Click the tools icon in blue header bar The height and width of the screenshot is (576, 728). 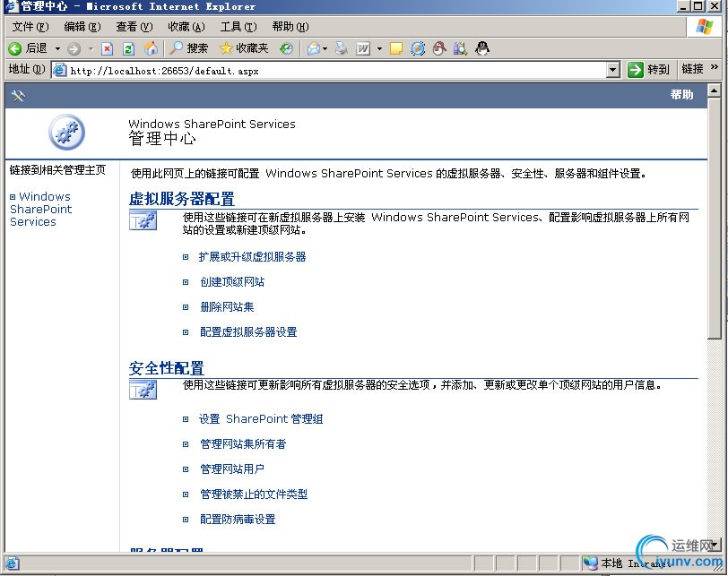(18, 96)
